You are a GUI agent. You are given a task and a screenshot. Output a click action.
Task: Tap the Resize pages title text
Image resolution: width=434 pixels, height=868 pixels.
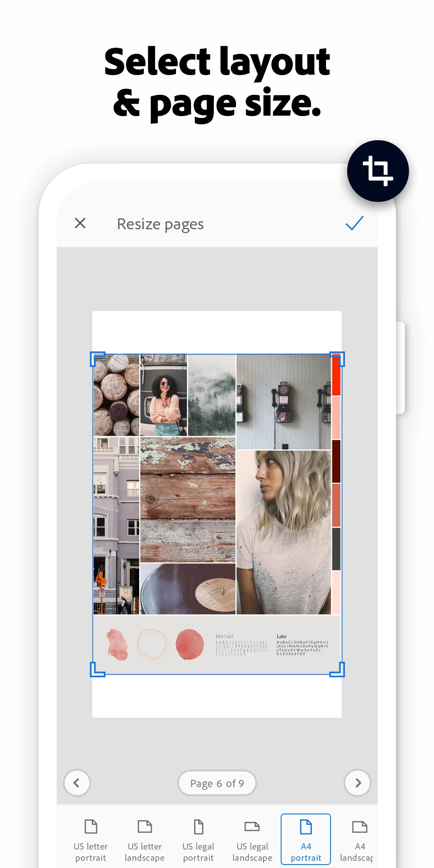click(x=160, y=224)
